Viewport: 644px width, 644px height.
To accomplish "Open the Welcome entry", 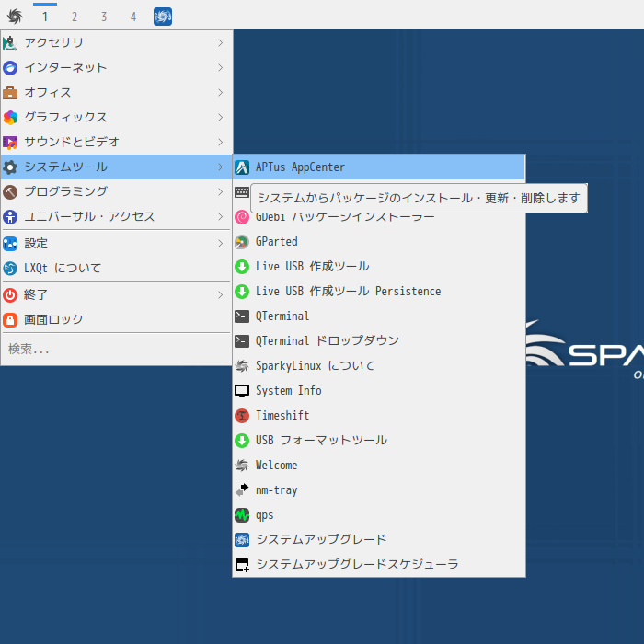I will click(x=379, y=466).
